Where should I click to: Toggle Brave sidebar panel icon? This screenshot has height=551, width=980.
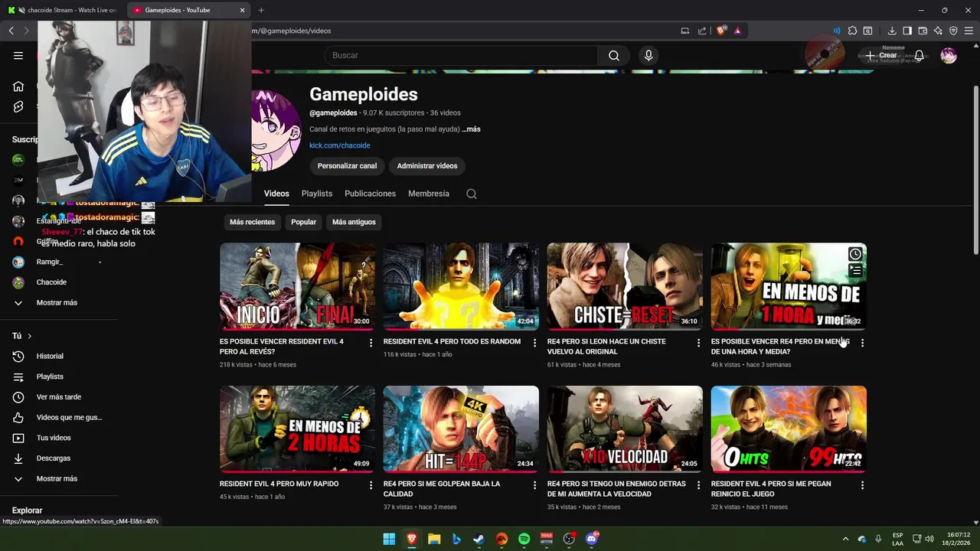(907, 31)
